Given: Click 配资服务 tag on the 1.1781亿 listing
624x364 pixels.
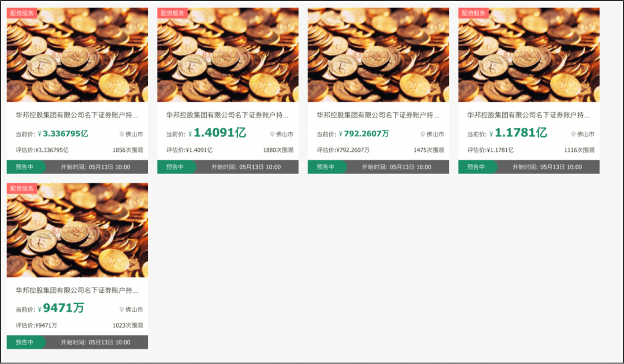Looking at the screenshot, I should pos(474,13).
